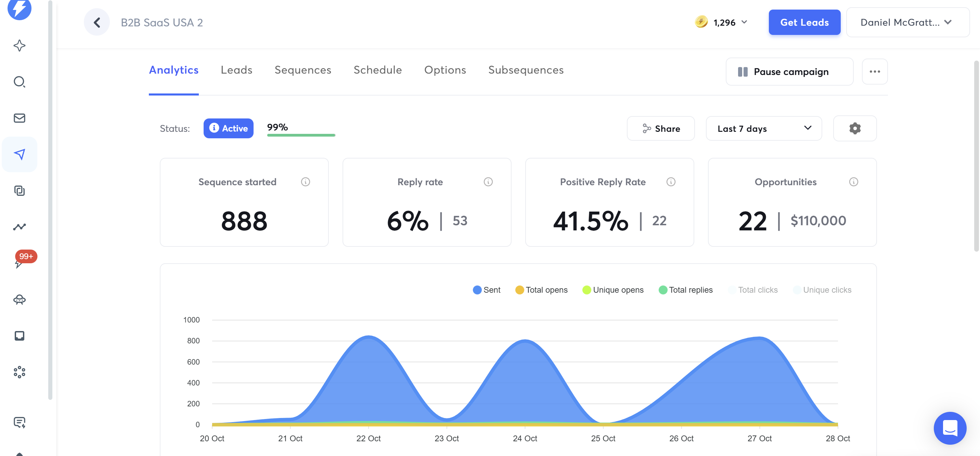Switch to the Sequences tab
This screenshot has height=456, width=980.
pyautogui.click(x=302, y=70)
